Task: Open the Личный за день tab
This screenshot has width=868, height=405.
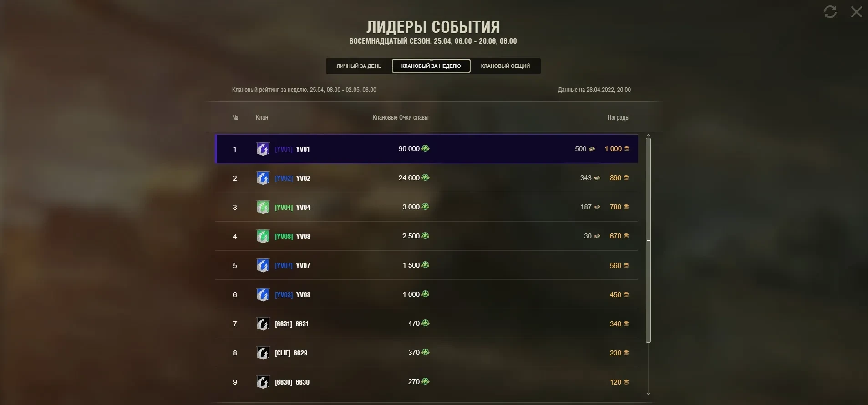Action: click(x=359, y=66)
